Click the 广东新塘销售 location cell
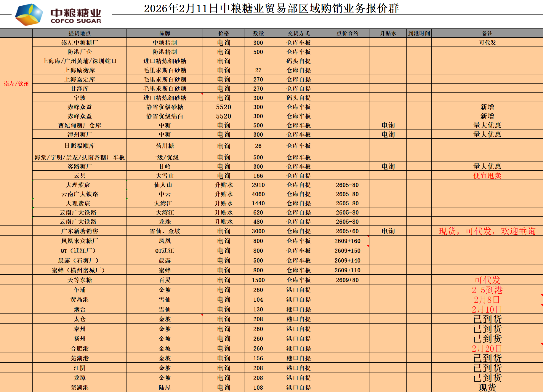The width and height of the screenshot is (543, 392). 79,231
